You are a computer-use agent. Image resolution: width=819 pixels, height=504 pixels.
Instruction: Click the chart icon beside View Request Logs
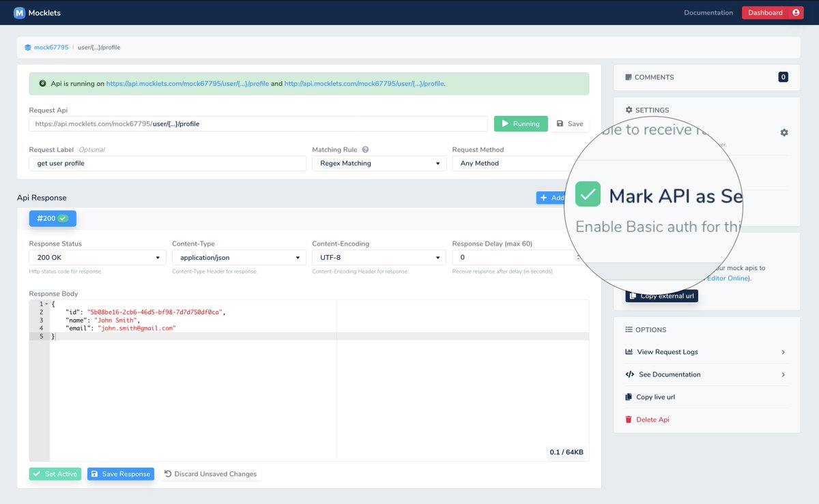click(629, 352)
